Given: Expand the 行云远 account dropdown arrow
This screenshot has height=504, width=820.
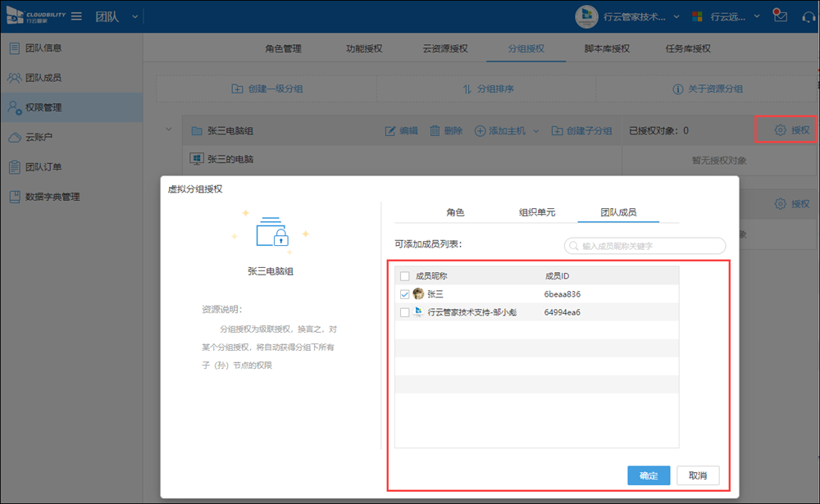Looking at the screenshot, I should 757,16.
